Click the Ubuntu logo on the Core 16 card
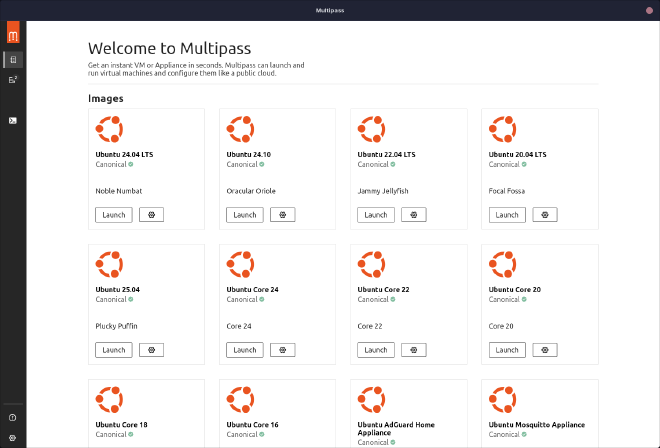This screenshot has width=660, height=448. pyautogui.click(x=240, y=400)
